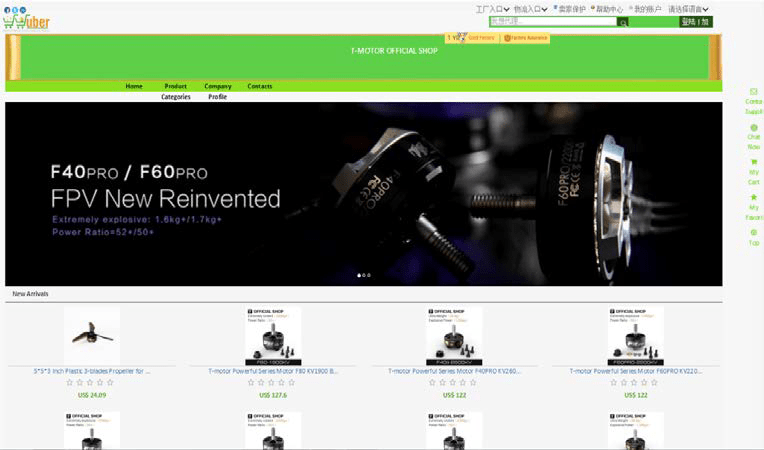Image resolution: width=764 pixels, height=450 pixels.
Task: Expand the 物流入口 dropdown
Action: [x=531, y=9]
